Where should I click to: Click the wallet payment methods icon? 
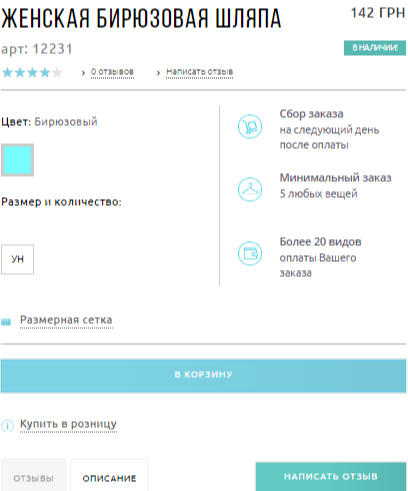[250, 253]
